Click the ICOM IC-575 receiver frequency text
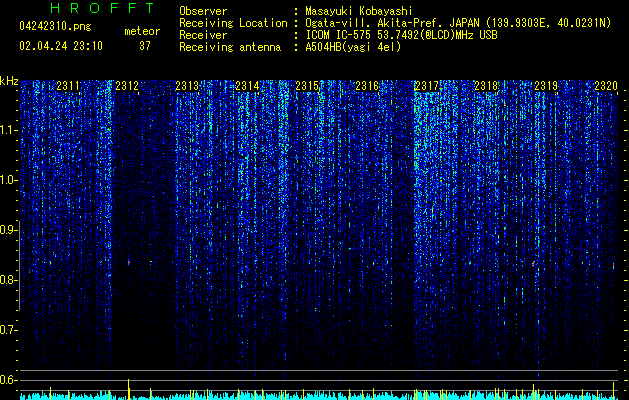Image resolution: width=629 pixels, height=400 pixels. (x=401, y=35)
